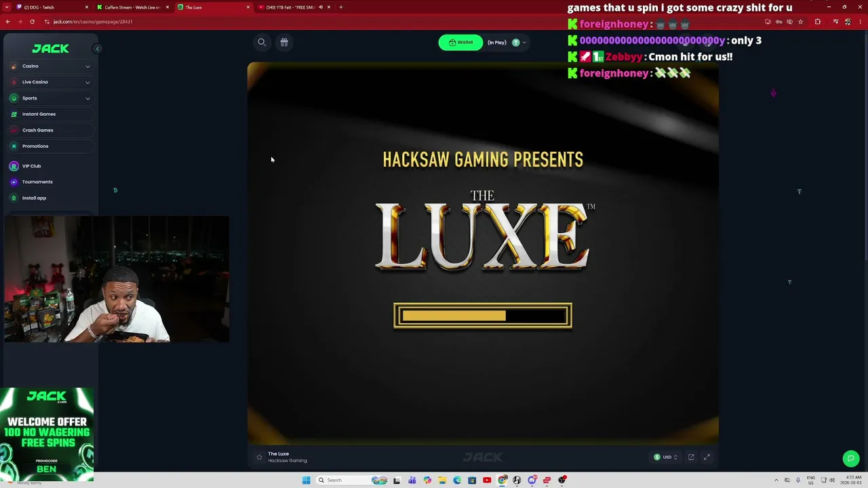Close the Cuffem Stream tab

point(167,7)
